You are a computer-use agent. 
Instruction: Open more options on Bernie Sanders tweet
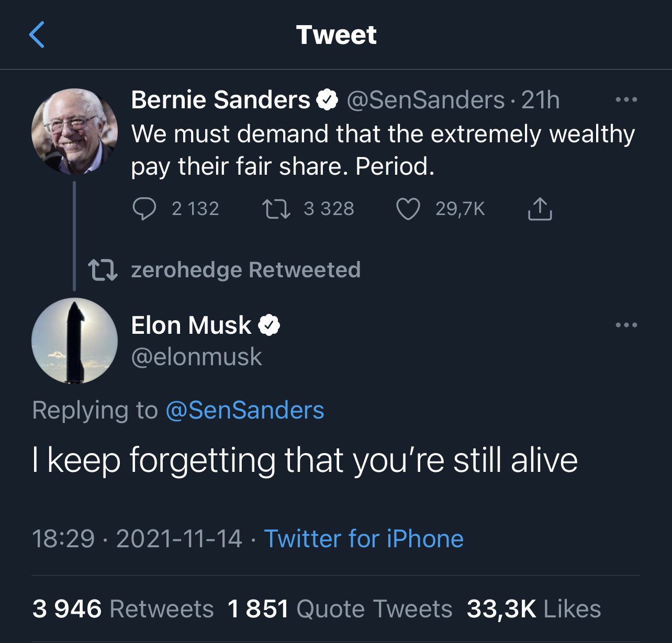pos(626,99)
